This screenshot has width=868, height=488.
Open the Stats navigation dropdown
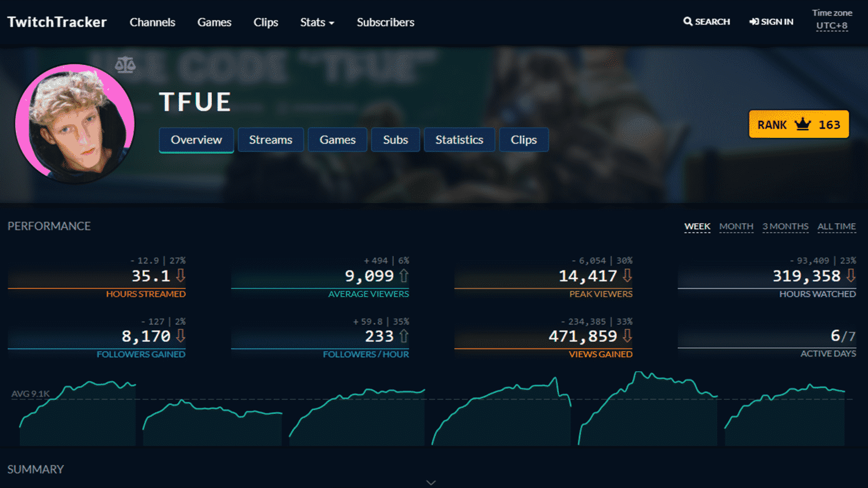tap(316, 23)
